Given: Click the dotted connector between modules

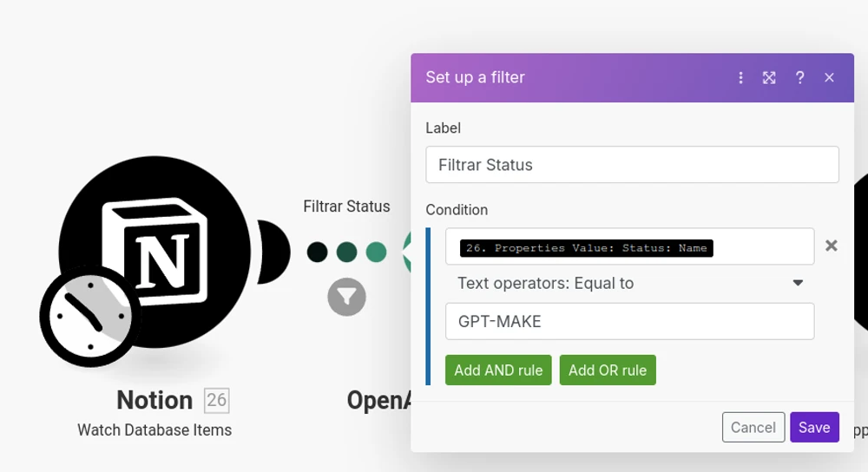Looking at the screenshot, I should pyautogui.click(x=346, y=252).
